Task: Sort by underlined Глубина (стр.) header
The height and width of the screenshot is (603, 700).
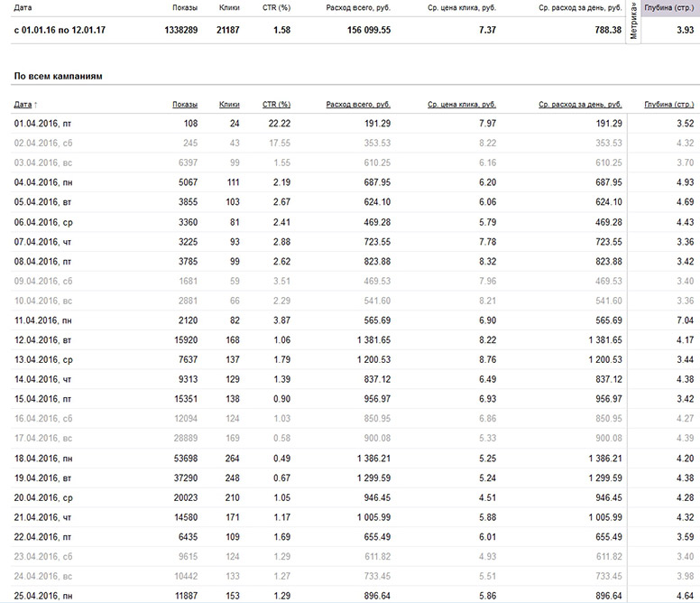Action: 667,105
